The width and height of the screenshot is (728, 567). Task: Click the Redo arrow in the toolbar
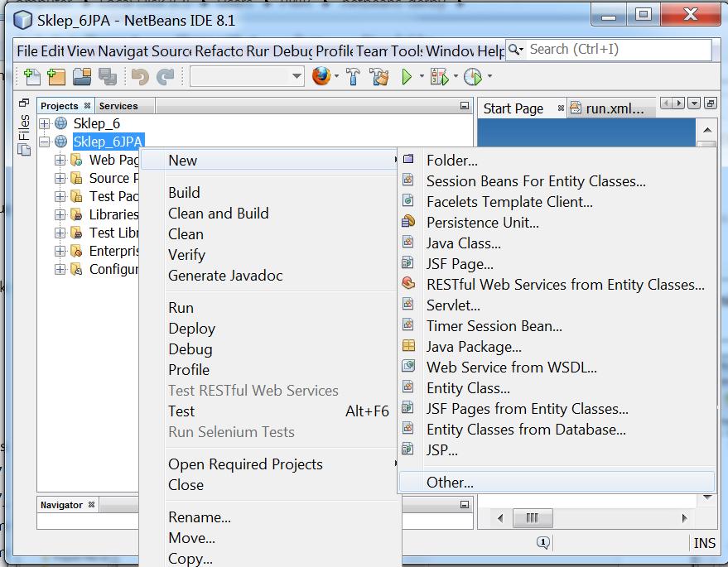coord(165,76)
